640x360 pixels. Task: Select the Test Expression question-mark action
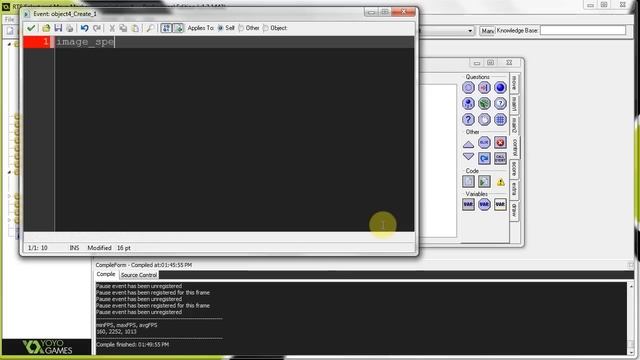[x=468, y=119]
